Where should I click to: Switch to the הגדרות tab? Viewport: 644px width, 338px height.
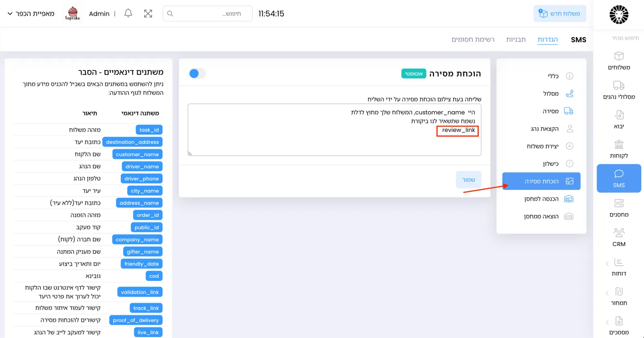(547, 39)
